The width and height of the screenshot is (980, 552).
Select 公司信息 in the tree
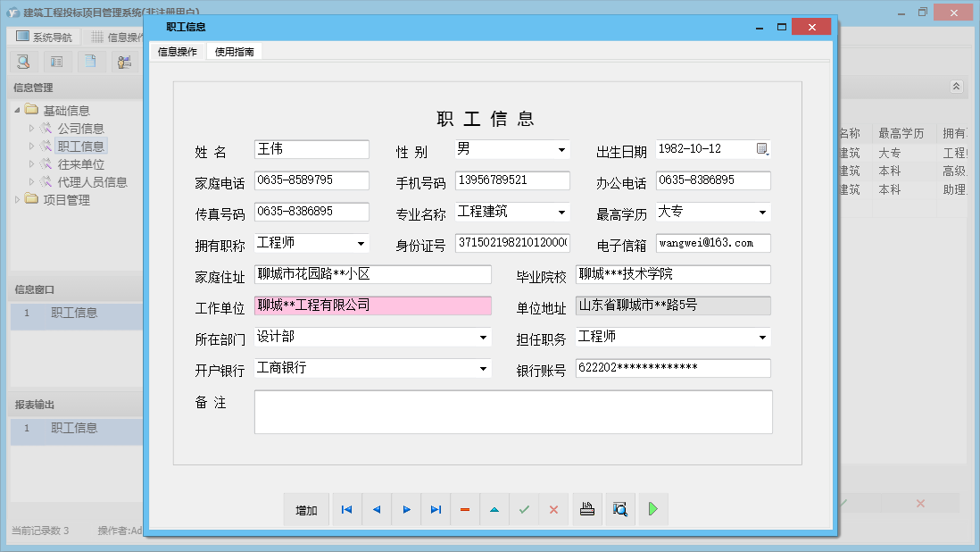[x=80, y=129]
